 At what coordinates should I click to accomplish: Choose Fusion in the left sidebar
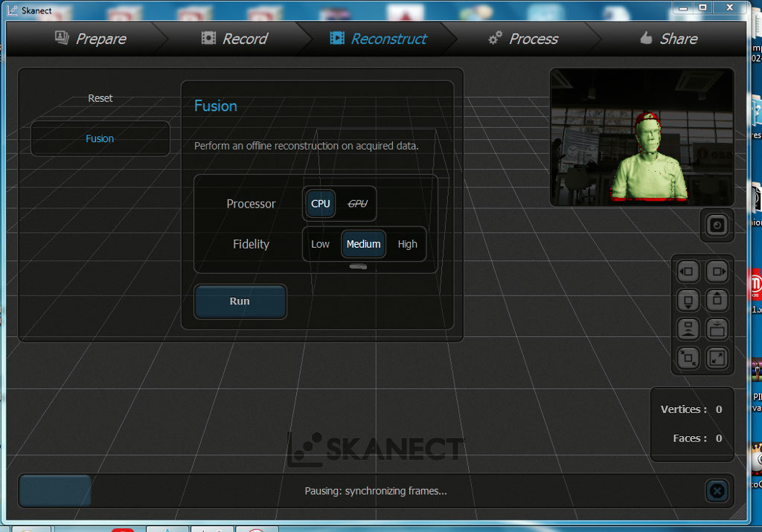(x=100, y=138)
